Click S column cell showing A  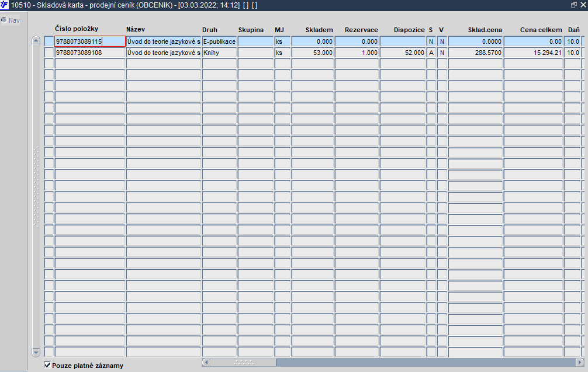pos(431,53)
